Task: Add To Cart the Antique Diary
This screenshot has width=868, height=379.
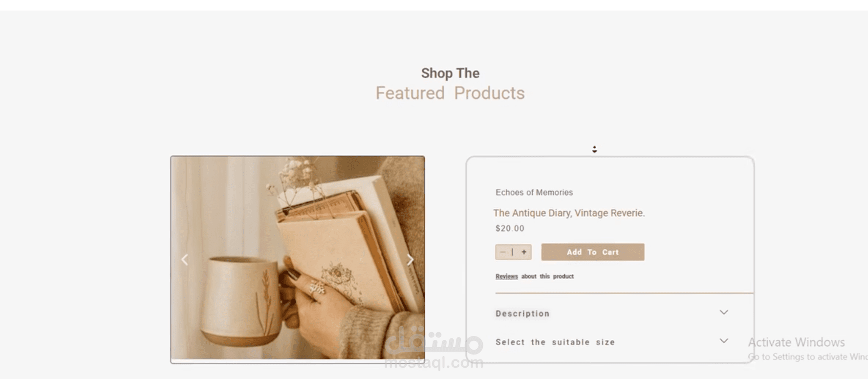Action: pos(592,252)
